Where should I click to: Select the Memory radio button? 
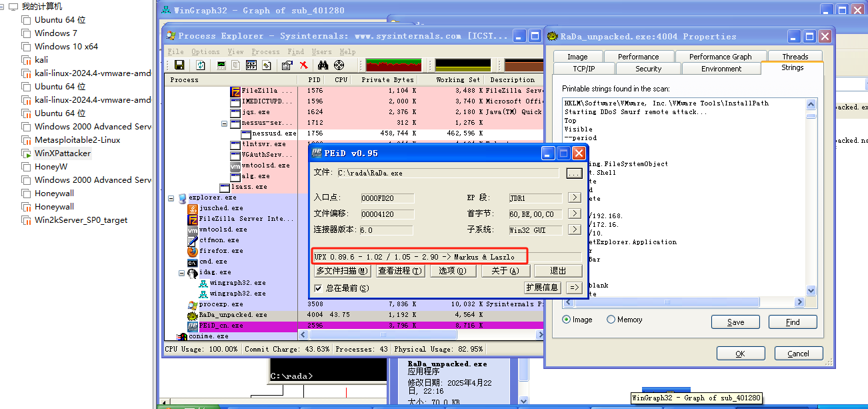click(611, 320)
